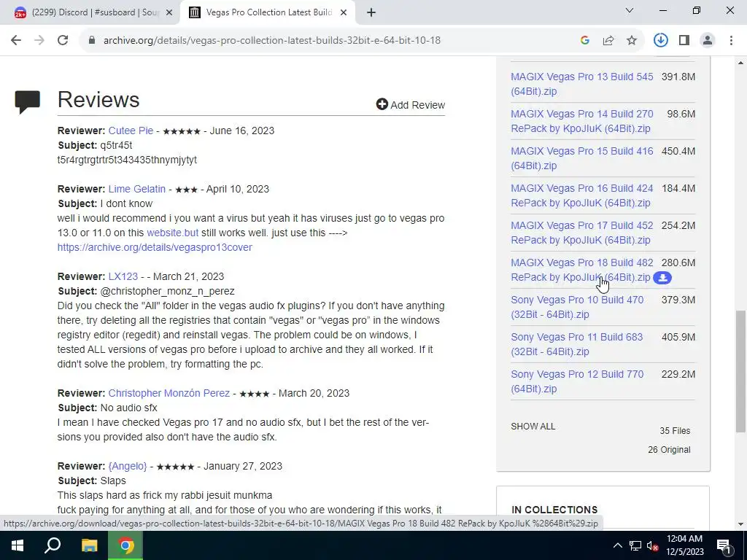Click the Reviews speech bubble icon
This screenshot has height=560, width=747.
pos(28,102)
